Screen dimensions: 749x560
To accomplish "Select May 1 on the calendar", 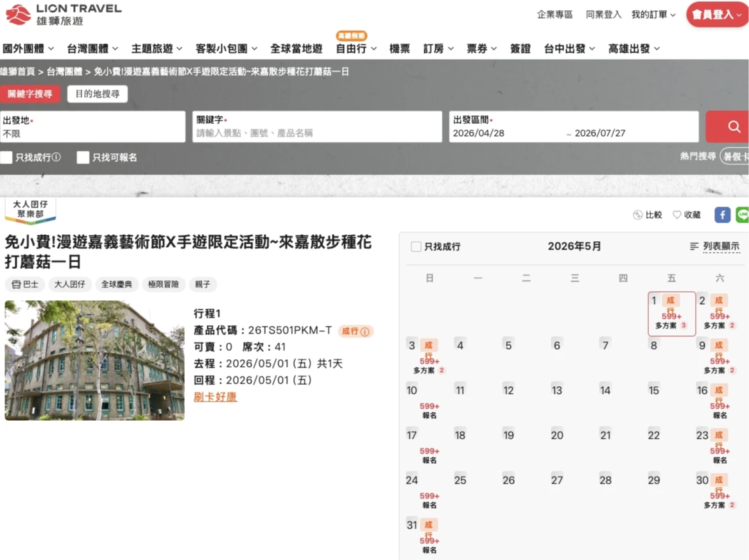I will [671, 313].
